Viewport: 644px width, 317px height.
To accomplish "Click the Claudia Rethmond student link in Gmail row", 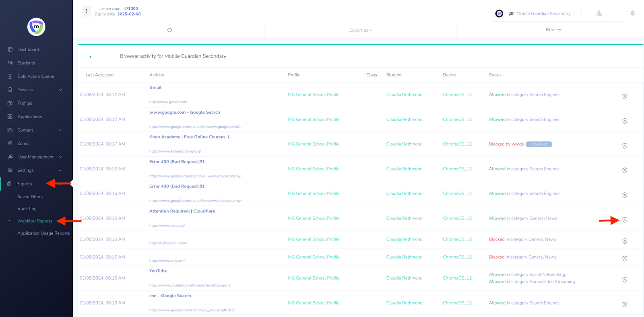I will pyautogui.click(x=404, y=95).
